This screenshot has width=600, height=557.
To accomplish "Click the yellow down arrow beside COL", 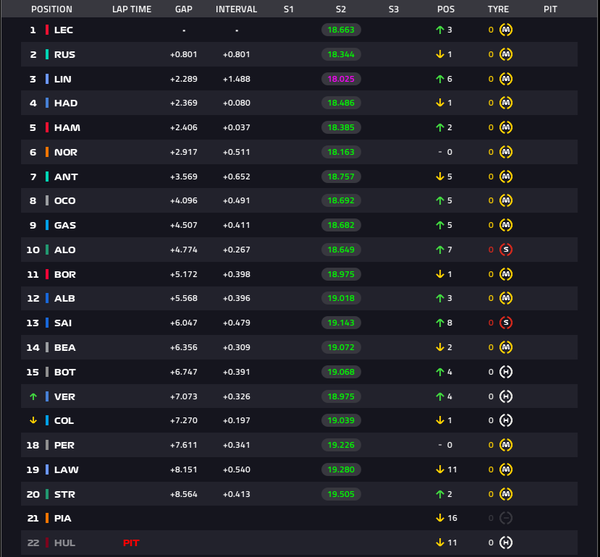I will (33, 420).
